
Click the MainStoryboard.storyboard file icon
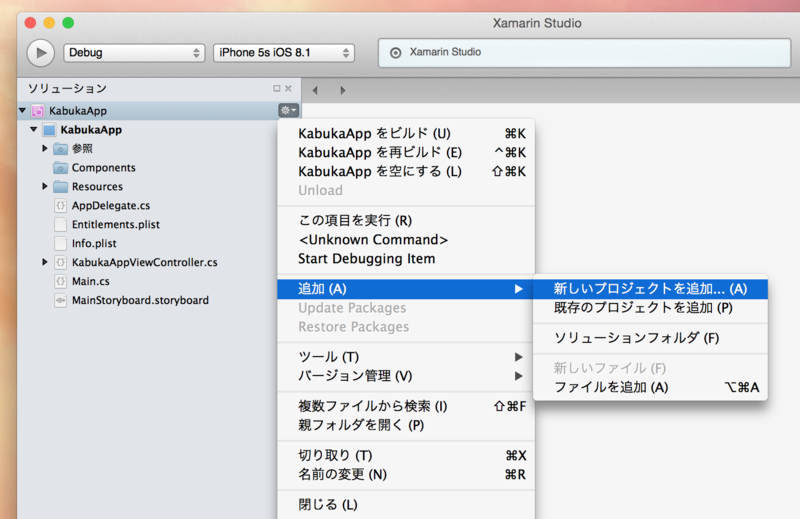point(60,300)
